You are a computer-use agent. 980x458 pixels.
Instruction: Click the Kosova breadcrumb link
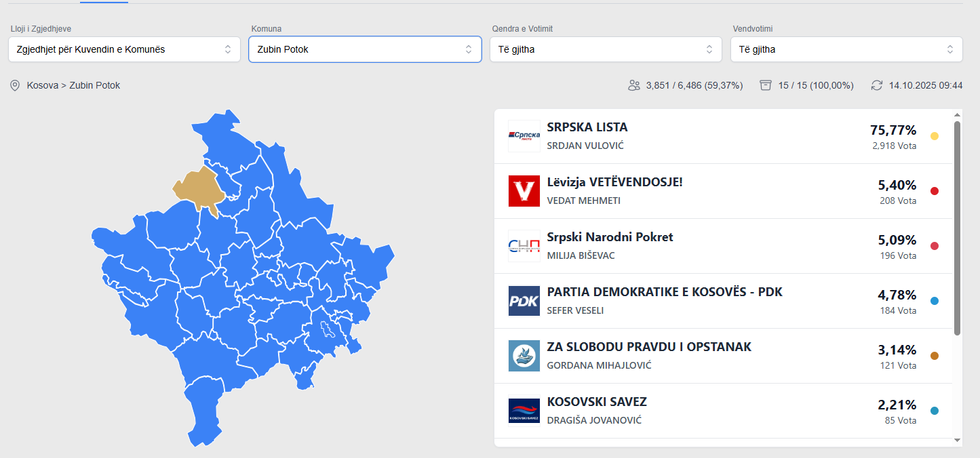pyautogui.click(x=43, y=86)
